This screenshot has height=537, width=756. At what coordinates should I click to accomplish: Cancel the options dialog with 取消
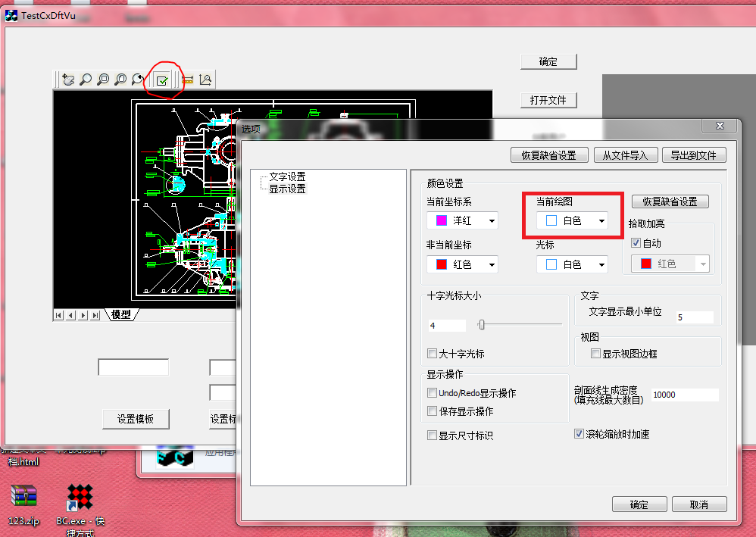tap(699, 504)
